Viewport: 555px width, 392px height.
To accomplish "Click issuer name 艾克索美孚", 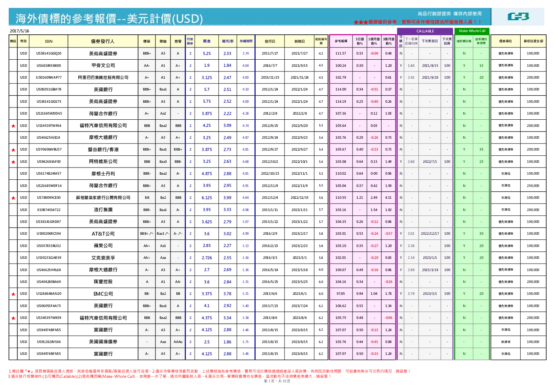I will (103, 258).
